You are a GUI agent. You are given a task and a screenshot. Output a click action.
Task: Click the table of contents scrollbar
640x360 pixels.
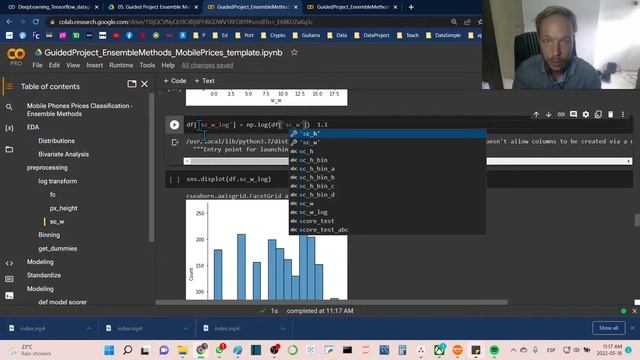pos(151,167)
